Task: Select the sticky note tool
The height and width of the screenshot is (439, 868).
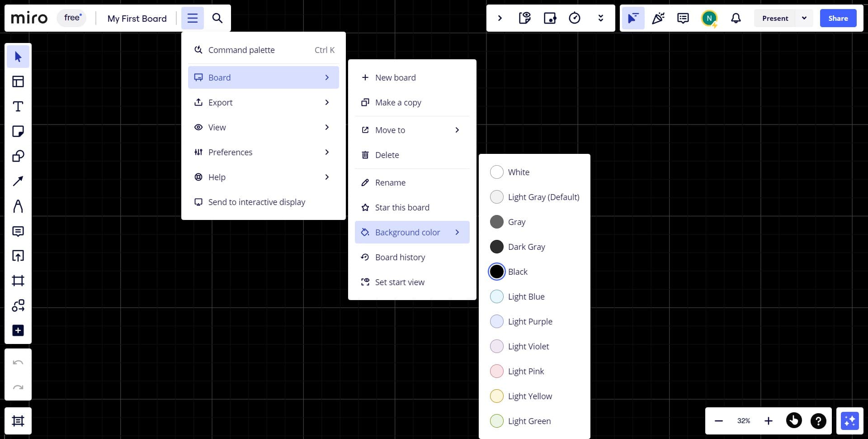Action: [18, 131]
